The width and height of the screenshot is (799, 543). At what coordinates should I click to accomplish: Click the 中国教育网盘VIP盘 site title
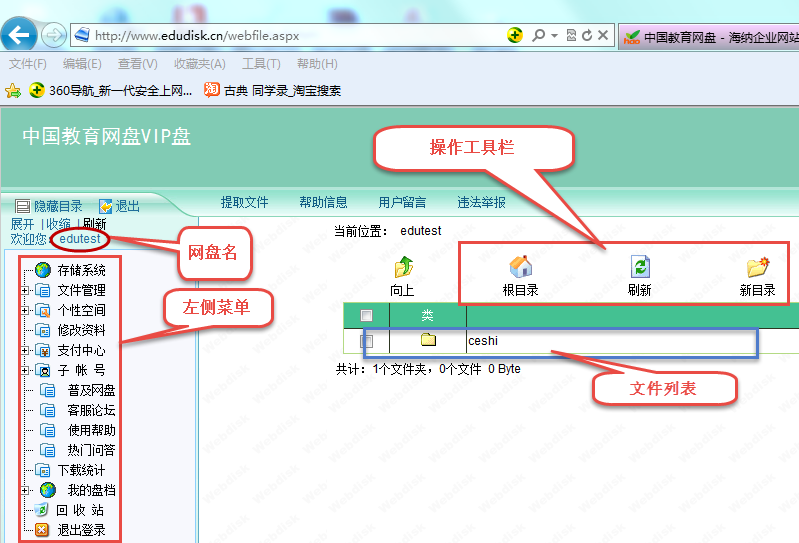point(106,137)
